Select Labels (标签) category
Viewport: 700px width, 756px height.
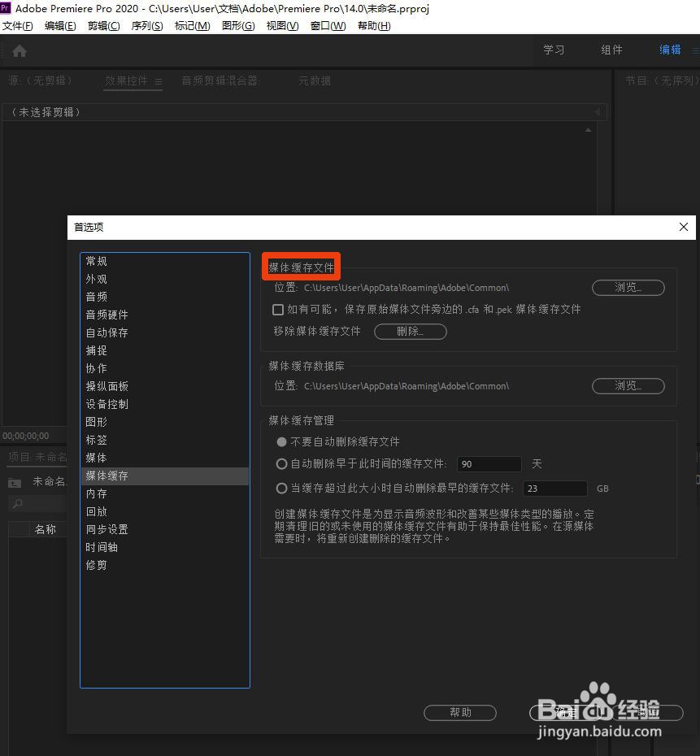[x=165, y=440]
